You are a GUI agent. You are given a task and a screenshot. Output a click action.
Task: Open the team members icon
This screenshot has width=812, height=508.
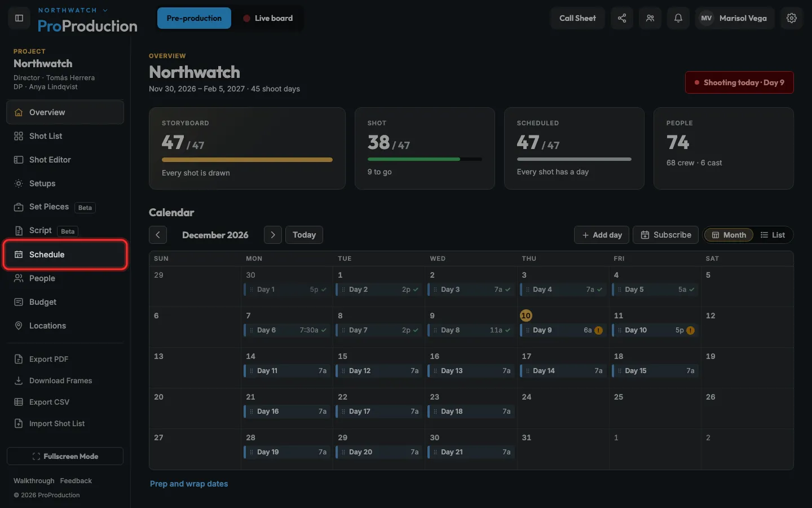650,18
